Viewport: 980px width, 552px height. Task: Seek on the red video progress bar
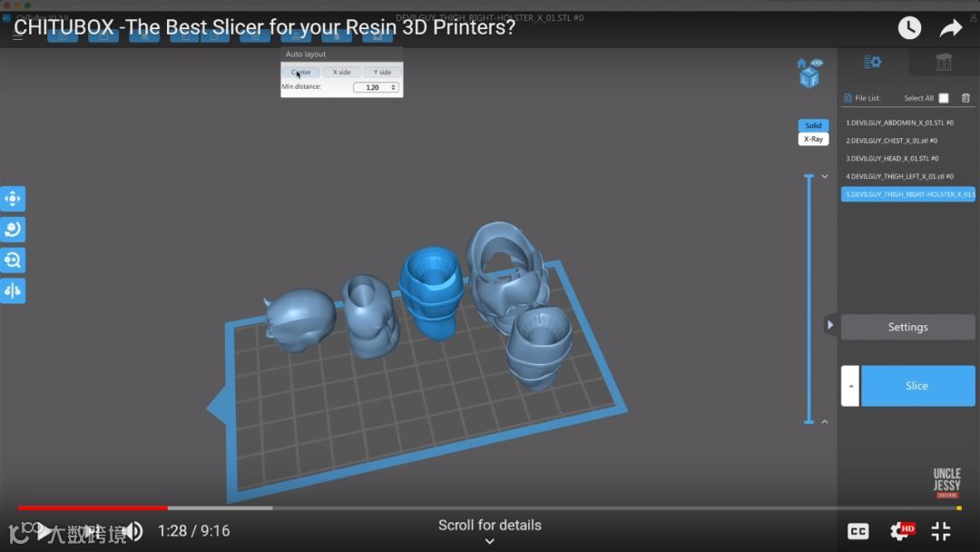pyautogui.click(x=93, y=508)
